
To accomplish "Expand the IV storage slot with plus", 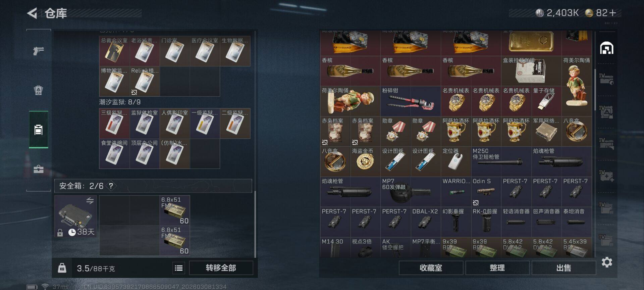I will [x=607, y=176].
